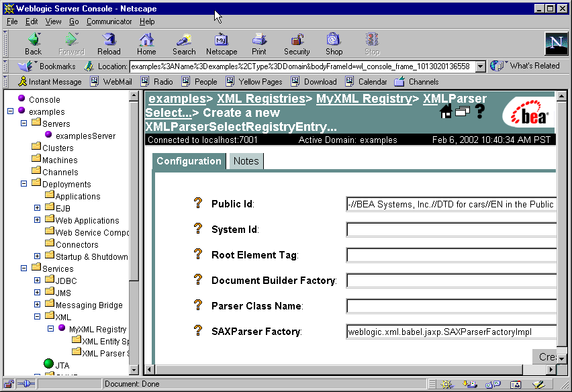Switch to the Notes tab

246,161
